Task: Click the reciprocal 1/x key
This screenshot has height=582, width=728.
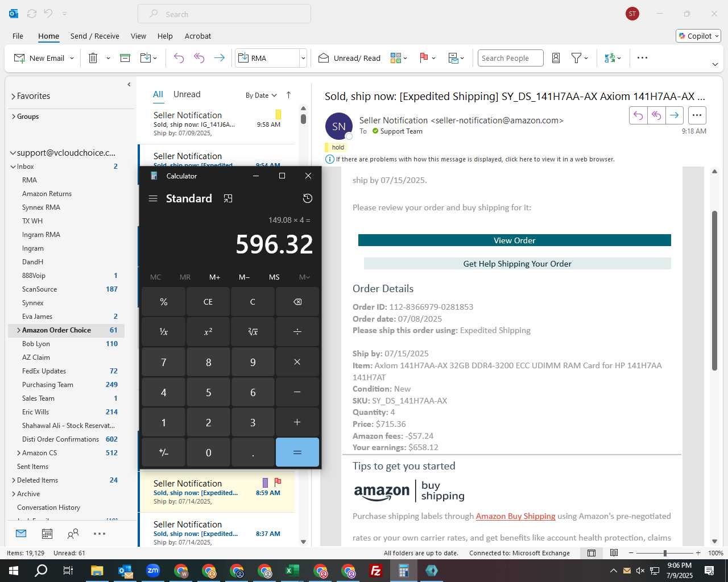Action: (164, 331)
